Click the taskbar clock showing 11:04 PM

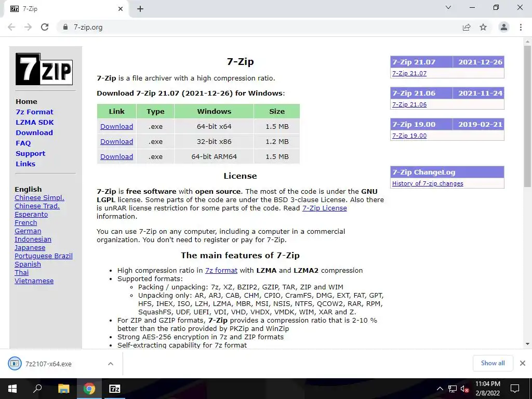click(x=487, y=389)
